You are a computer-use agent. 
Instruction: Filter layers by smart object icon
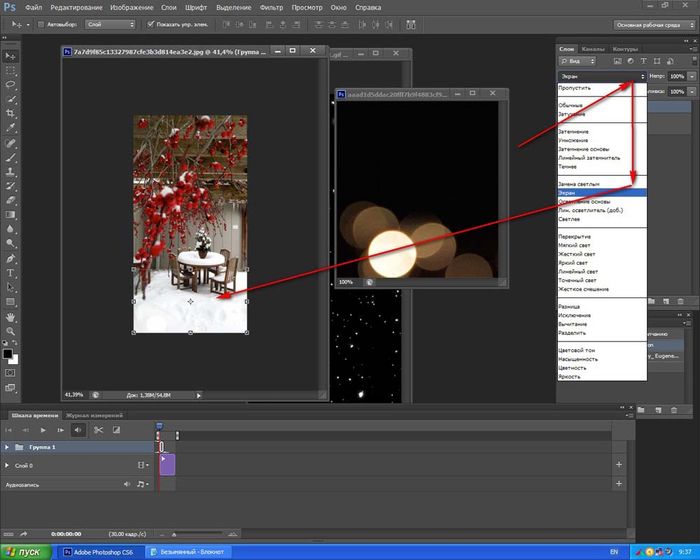point(670,61)
